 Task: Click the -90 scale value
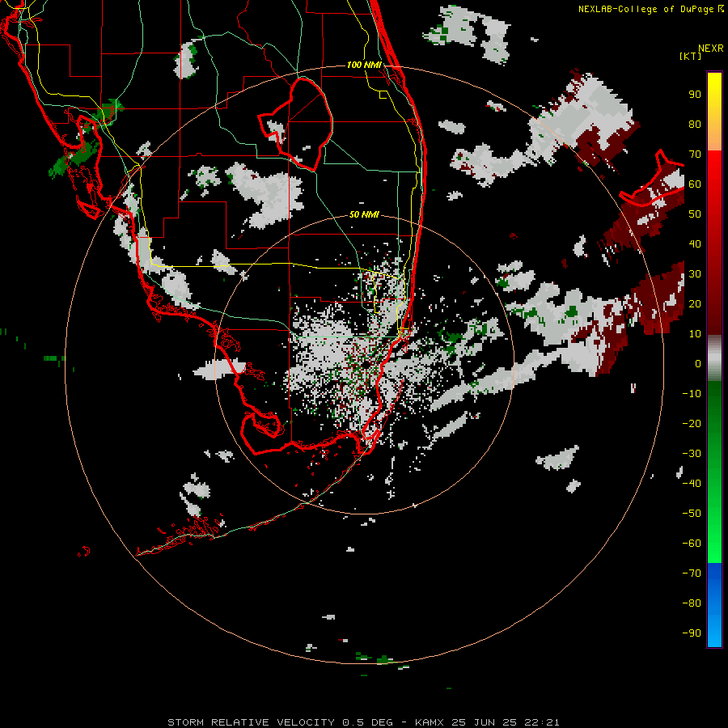[x=692, y=633]
